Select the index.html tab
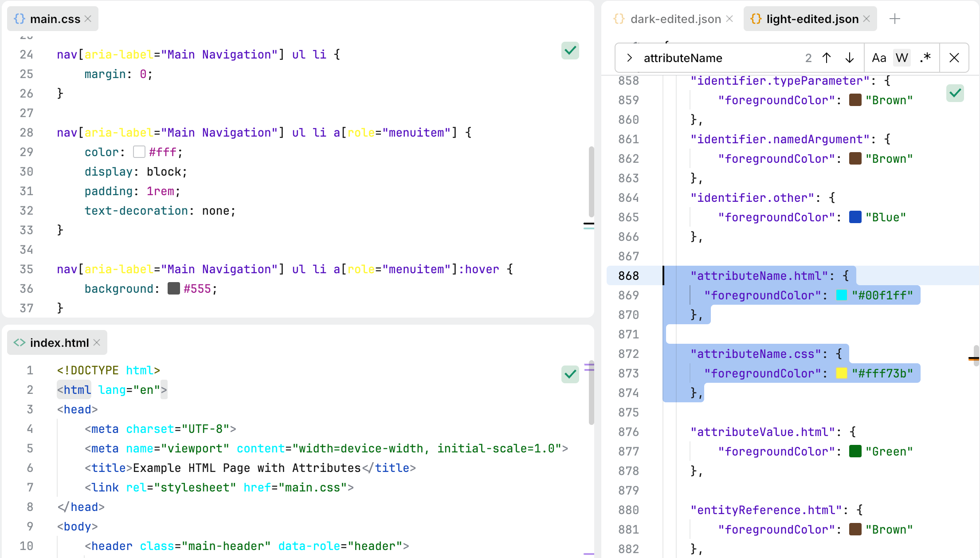980x558 pixels. tap(59, 343)
